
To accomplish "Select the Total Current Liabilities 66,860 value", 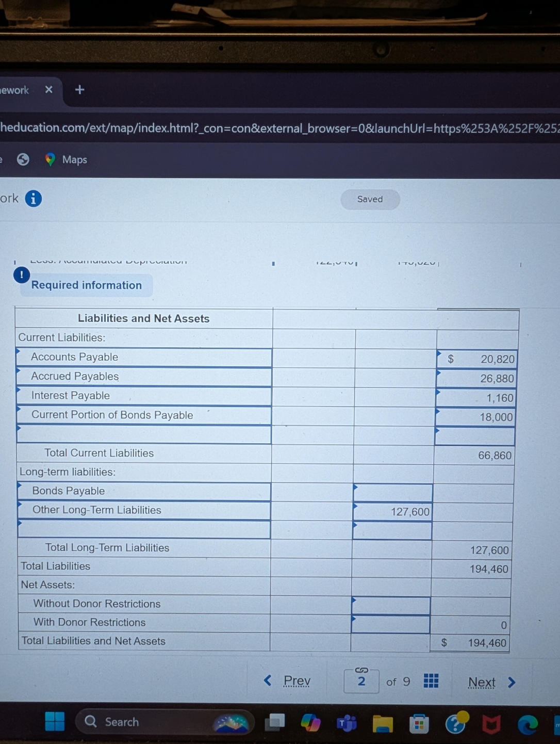I will pyautogui.click(x=495, y=456).
